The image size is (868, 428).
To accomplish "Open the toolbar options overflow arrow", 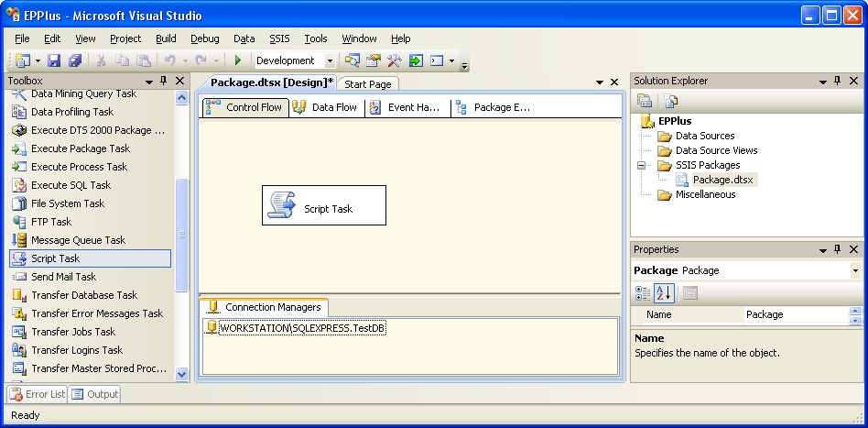I will tap(464, 64).
